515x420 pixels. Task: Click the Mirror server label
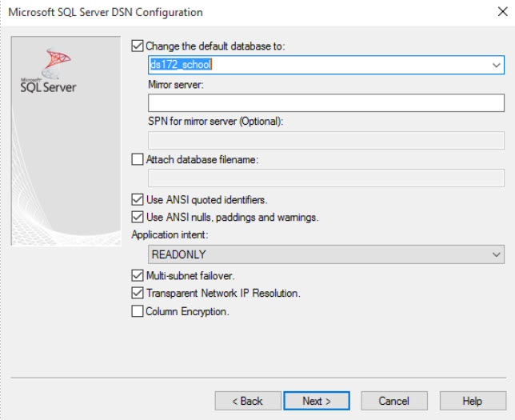tap(176, 85)
